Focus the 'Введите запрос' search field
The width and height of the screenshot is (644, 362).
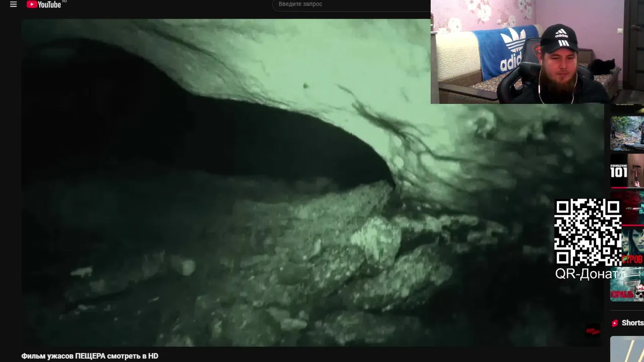click(x=351, y=5)
